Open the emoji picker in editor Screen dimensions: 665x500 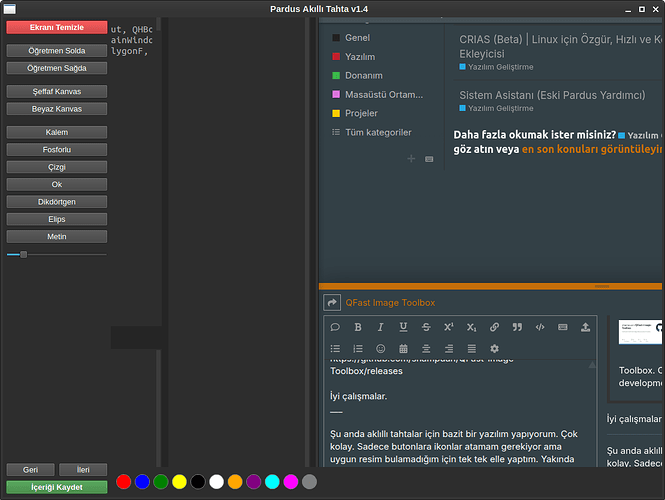point(380,348)
